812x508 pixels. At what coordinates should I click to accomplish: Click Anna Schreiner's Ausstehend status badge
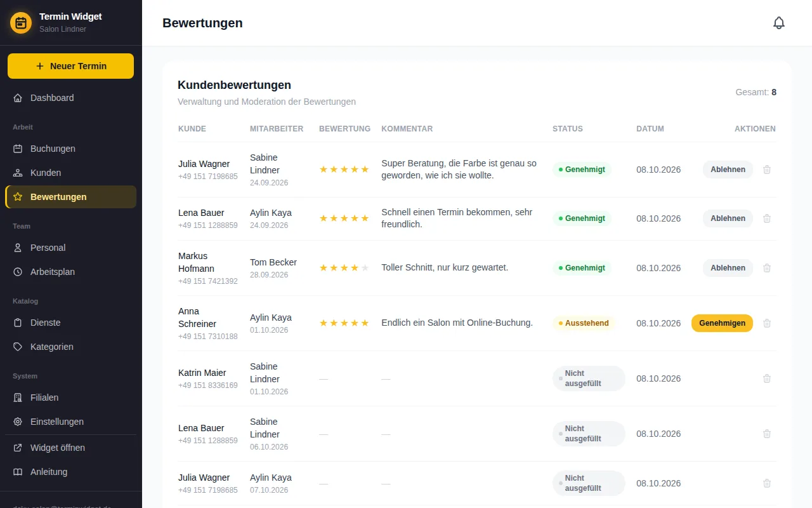pyautogui.click(x=584, y=323)
